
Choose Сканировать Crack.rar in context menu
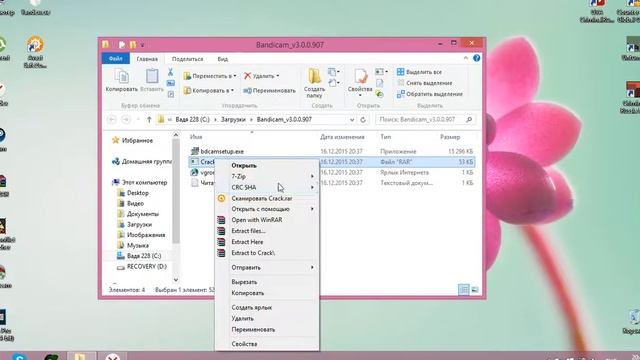click(x=267, y=198)
